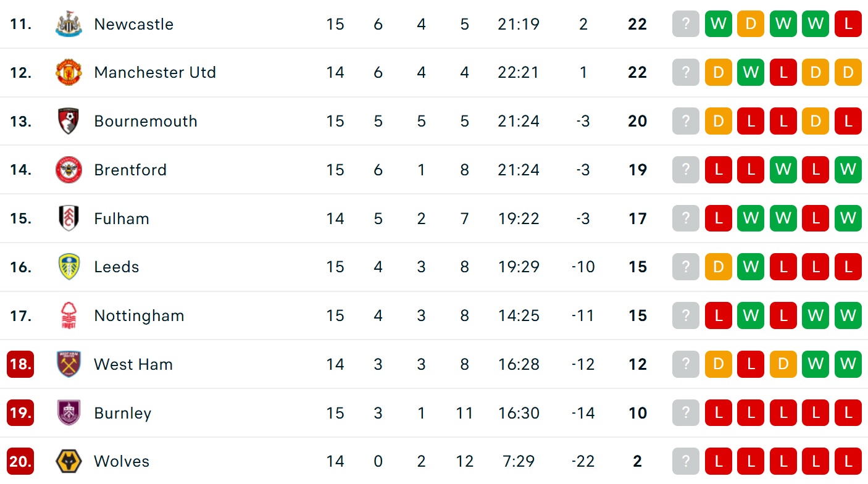Screen dimensions: 868x484
Task: Click position number 20 red badge
Action: click(x=20, y=461)
